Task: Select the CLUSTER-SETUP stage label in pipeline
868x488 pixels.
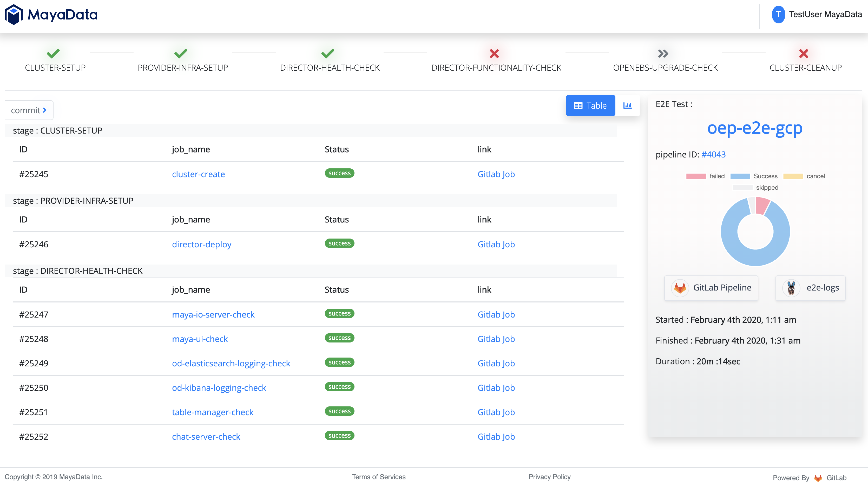Action: pos(55,68)
